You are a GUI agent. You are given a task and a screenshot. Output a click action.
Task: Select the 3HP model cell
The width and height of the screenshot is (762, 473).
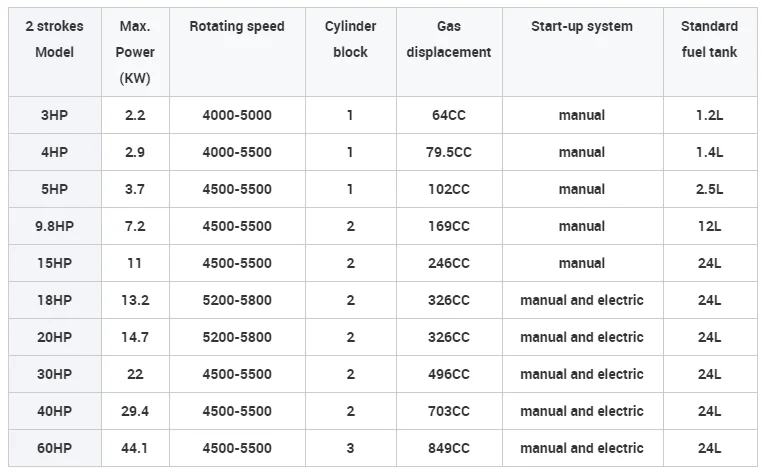click(55, 115)
